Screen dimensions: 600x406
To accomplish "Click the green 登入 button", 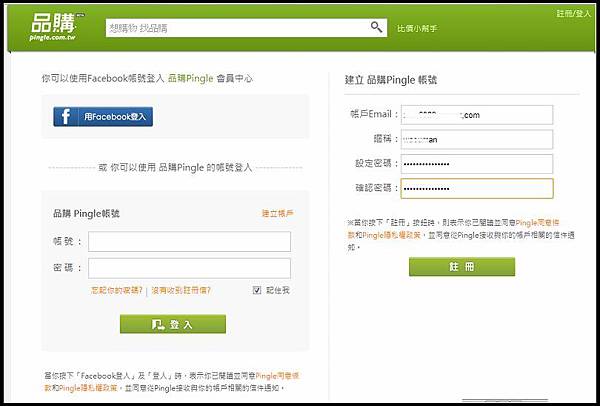I will coord(173,324).
